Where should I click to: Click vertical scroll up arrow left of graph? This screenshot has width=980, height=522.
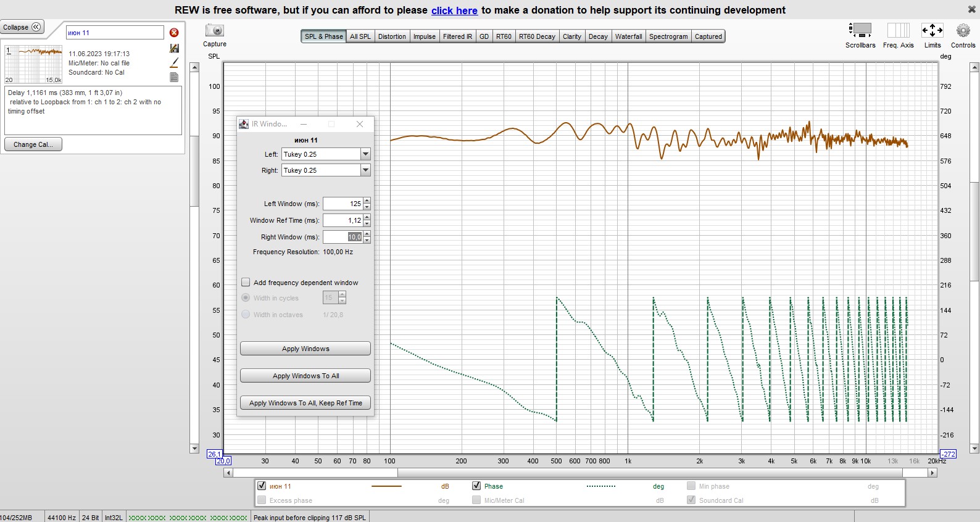194,67
